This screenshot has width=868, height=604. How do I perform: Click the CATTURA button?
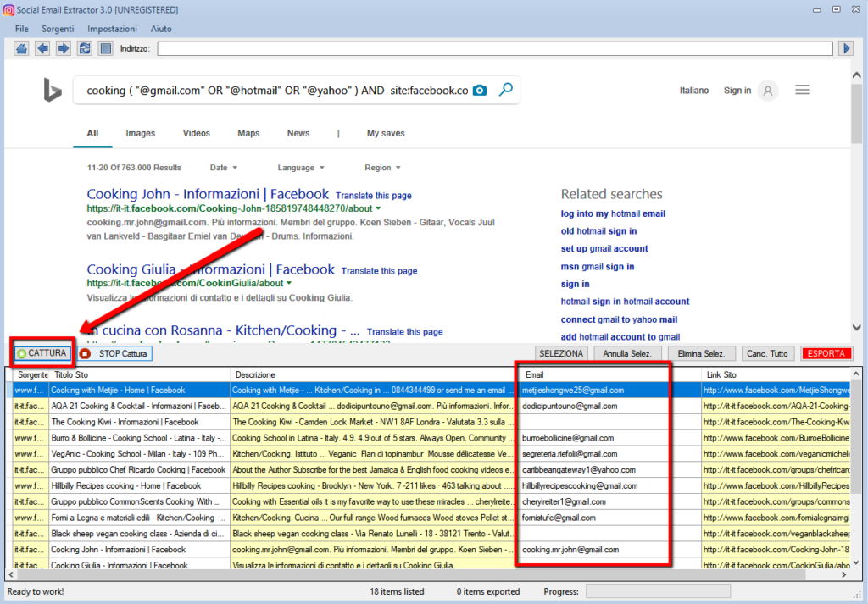click(x=42, y=353)
